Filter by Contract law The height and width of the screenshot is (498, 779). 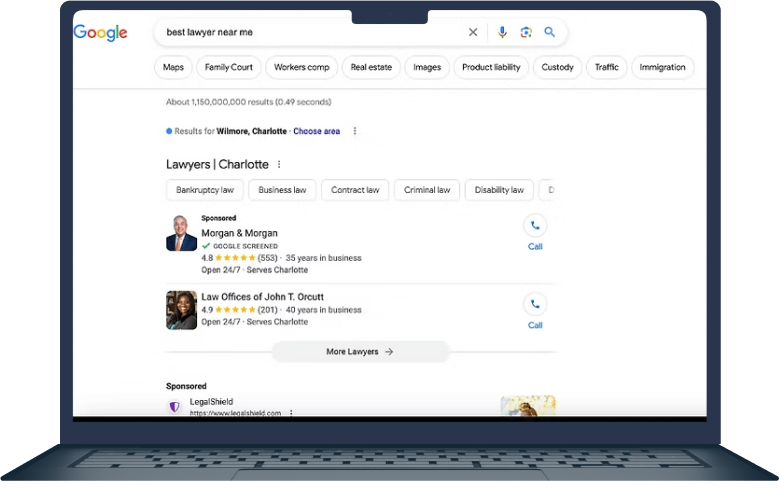(x=355, y=190)
